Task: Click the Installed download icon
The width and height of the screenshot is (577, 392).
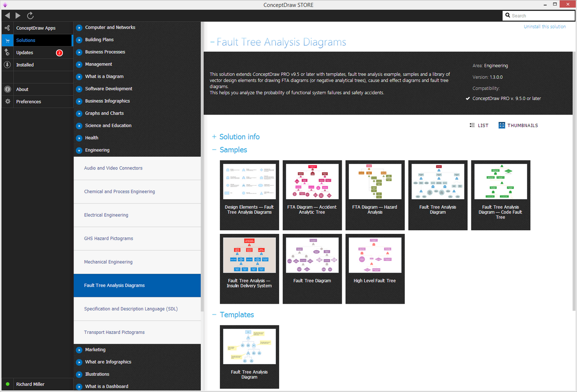Action: 7,65
